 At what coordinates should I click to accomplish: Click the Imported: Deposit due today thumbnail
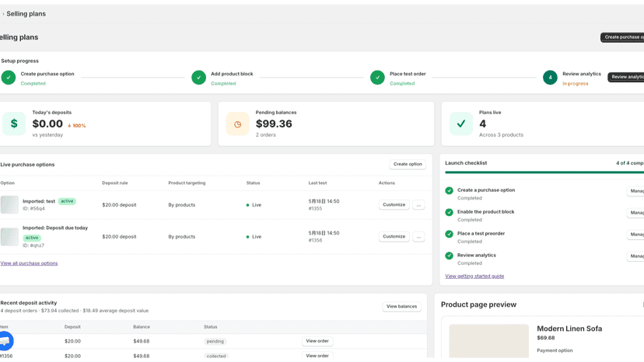tap(9, 237)
